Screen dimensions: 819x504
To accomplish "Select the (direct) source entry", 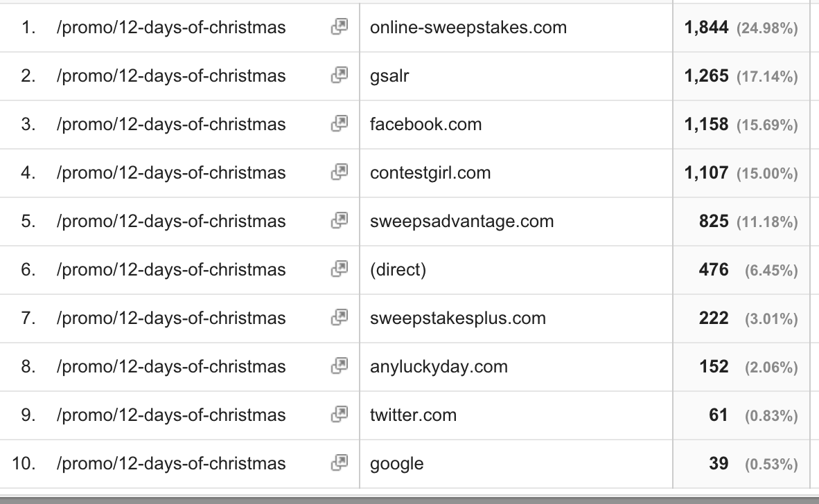I will click(x=398, y=270).
